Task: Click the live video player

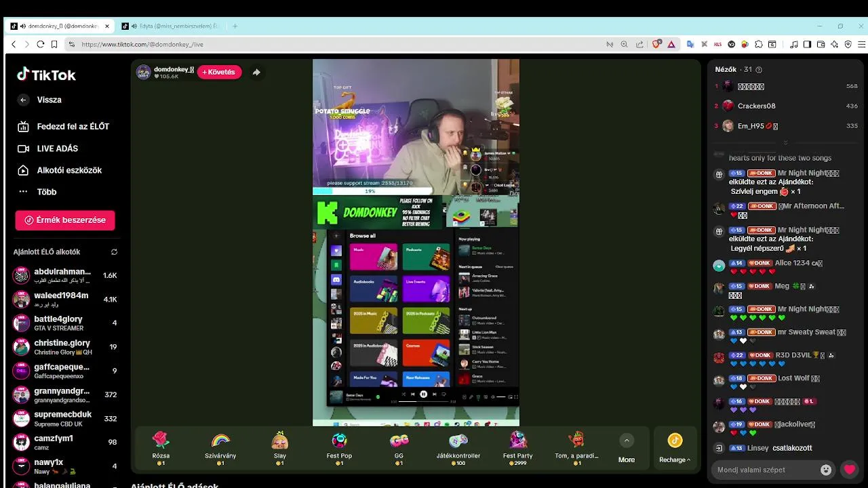Action: [416, 243]
